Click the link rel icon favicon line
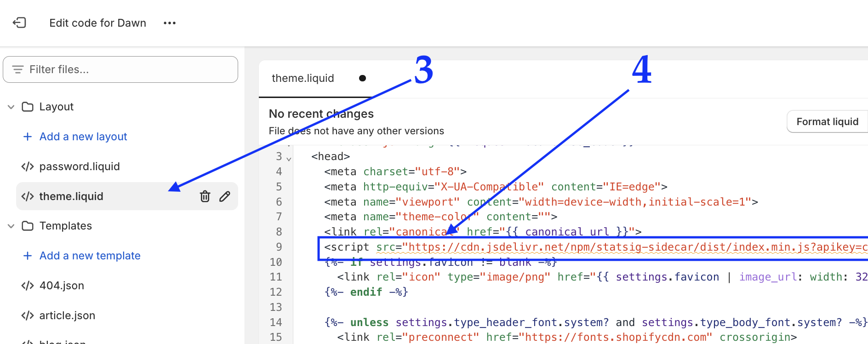868x344 pixels. pyautogui.click(x=602, y=277)
